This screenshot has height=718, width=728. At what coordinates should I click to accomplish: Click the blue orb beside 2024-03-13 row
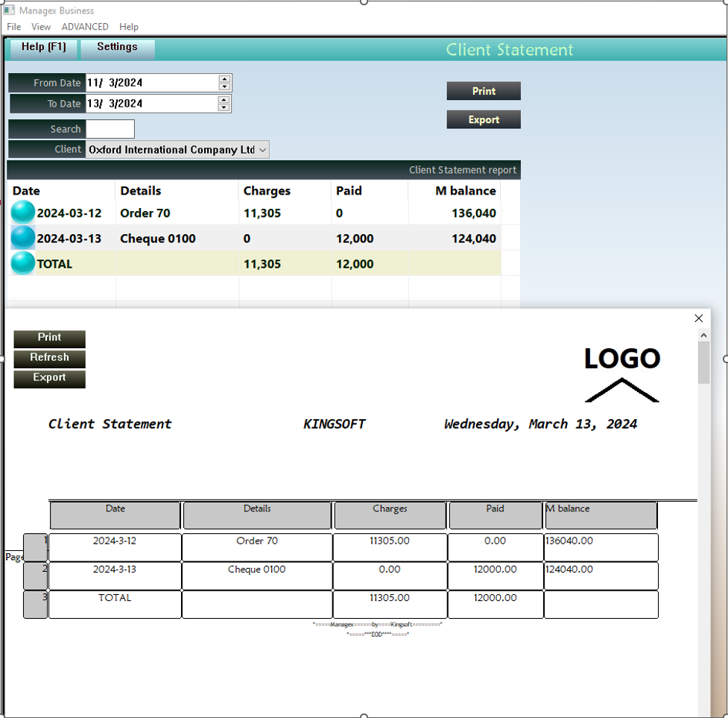(x=23, y=238)
